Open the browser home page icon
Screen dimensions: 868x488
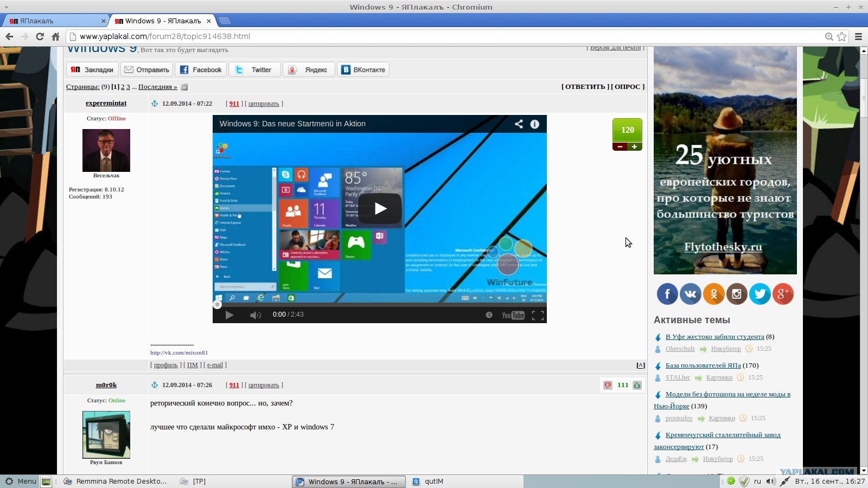(55, 36)
